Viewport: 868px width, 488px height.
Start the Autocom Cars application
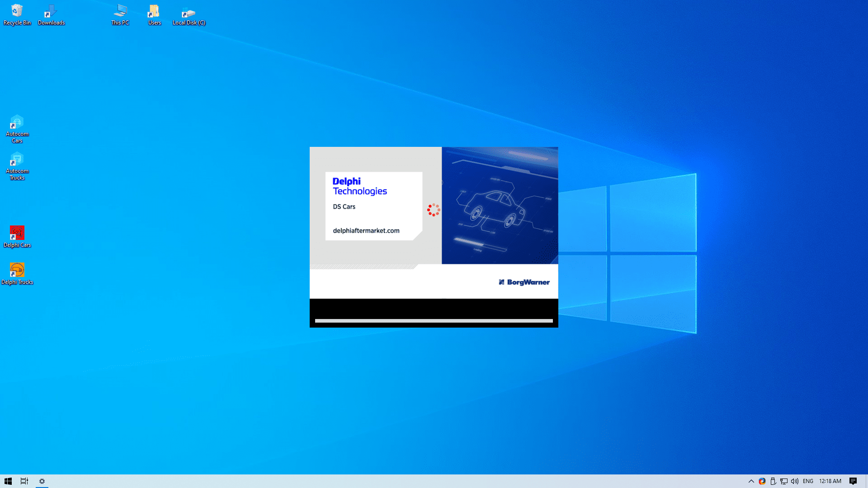[17, 123]
